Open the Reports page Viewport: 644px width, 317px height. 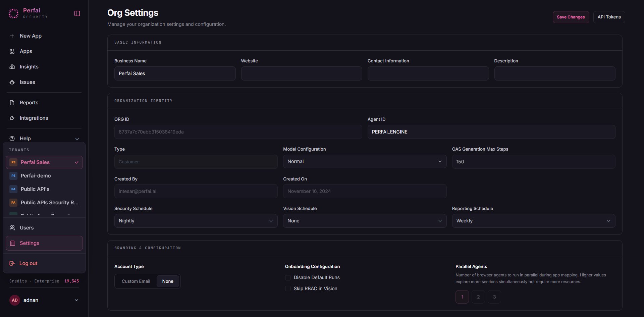coord(44,103)
